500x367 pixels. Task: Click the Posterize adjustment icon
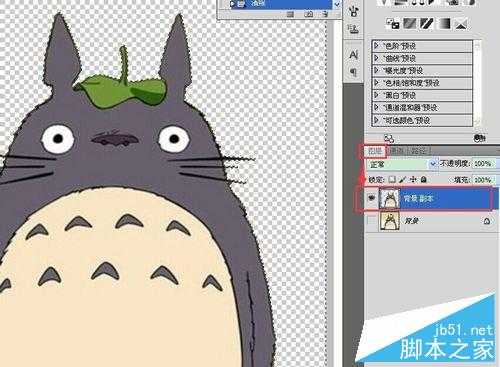point(410,24)
